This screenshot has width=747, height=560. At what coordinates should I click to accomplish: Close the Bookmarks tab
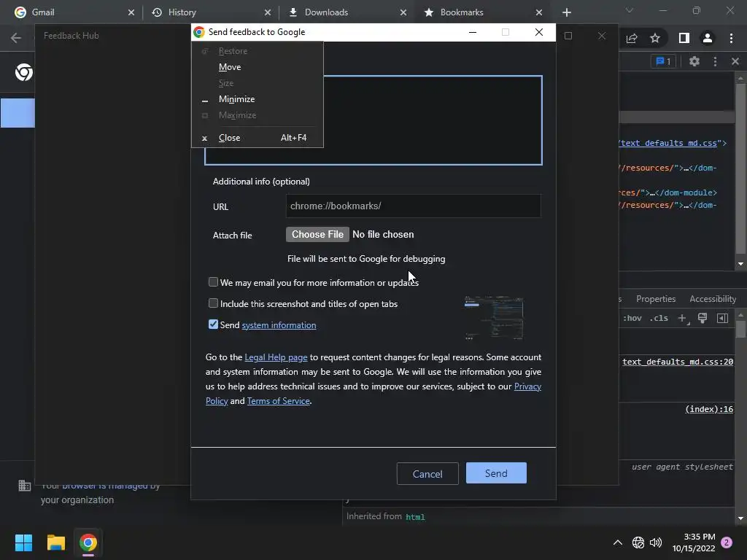pos(539,12)
